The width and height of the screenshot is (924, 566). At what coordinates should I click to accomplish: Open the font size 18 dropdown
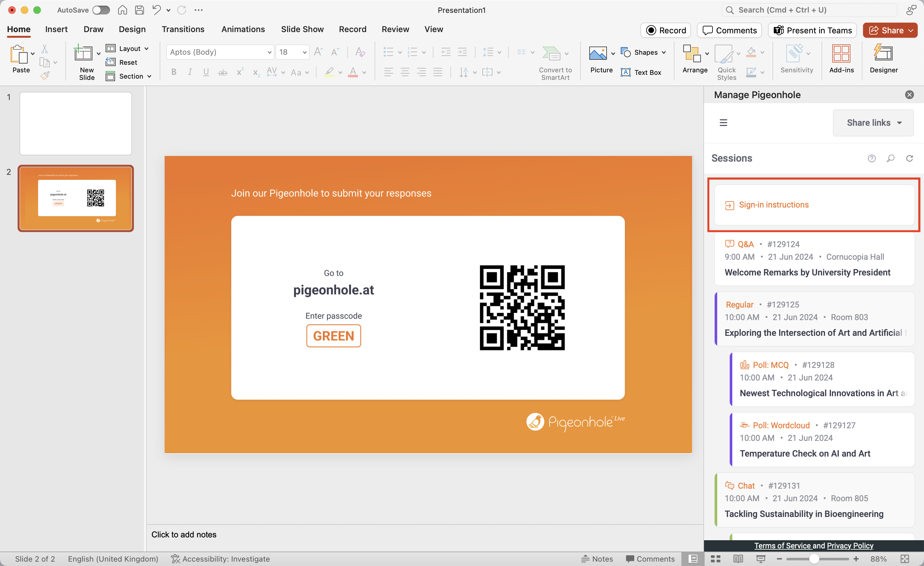(305, 52)
